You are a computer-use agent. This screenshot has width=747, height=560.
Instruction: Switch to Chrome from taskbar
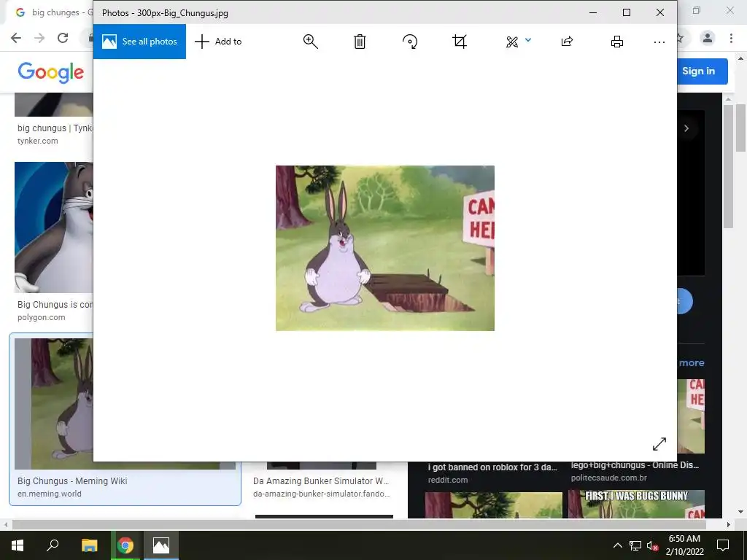pyautogui.click(x=125, y=545)
